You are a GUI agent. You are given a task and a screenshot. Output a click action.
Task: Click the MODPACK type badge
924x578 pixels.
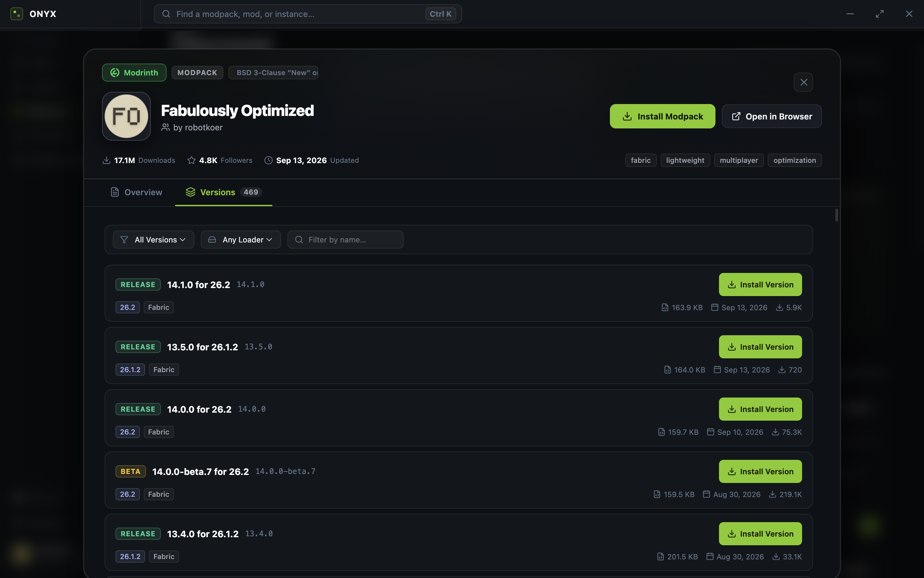click(197, 73)
